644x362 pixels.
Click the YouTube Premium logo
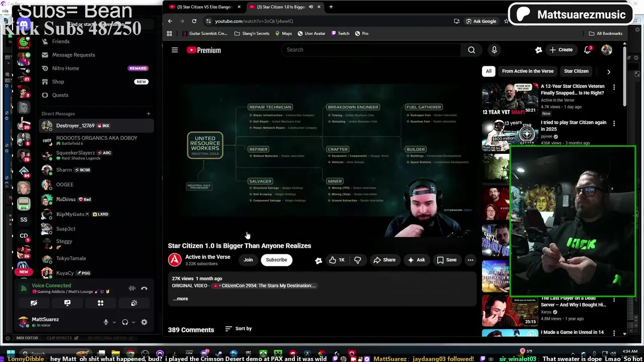204,50
